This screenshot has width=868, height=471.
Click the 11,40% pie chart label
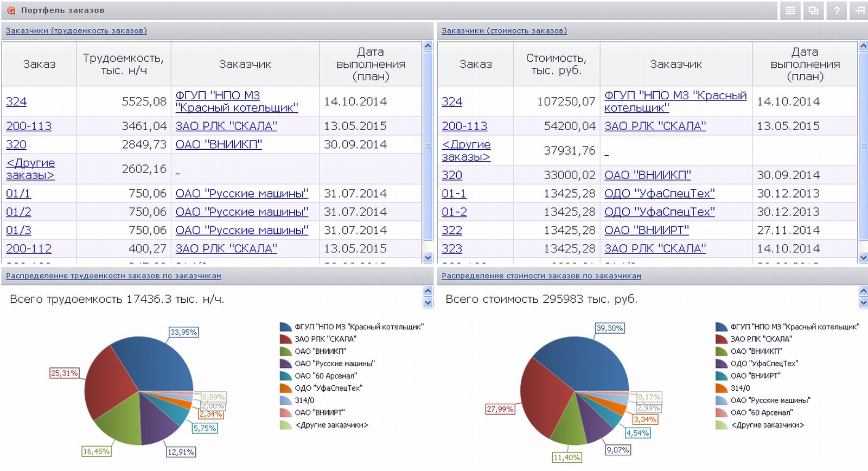567,457
